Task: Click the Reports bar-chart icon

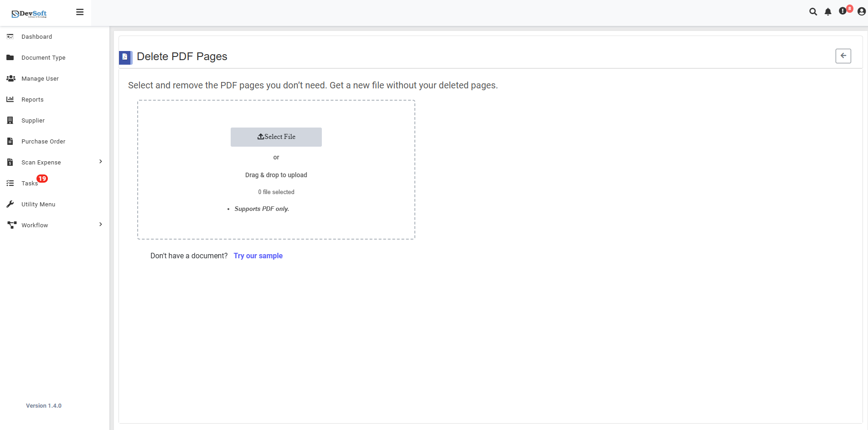Action: pos(10,99)
